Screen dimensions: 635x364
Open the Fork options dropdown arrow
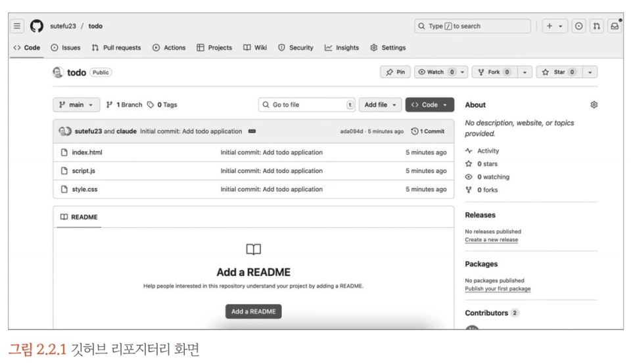tap(525, 72)
